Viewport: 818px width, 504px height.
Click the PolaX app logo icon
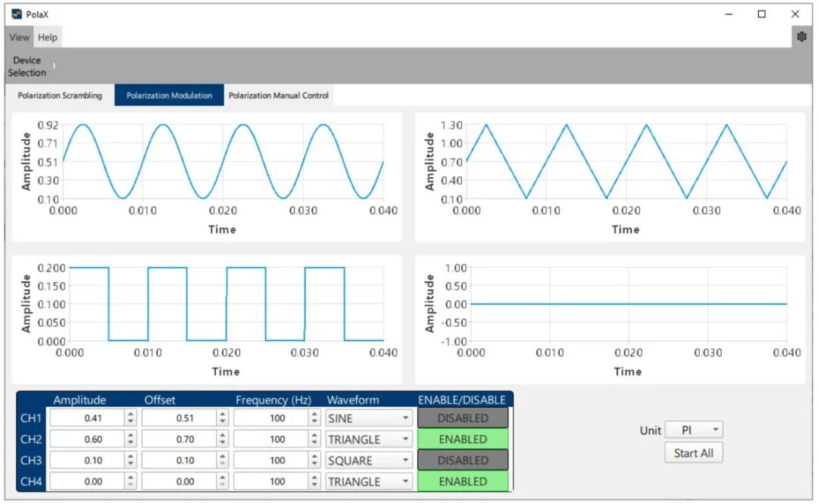(17, 14)
